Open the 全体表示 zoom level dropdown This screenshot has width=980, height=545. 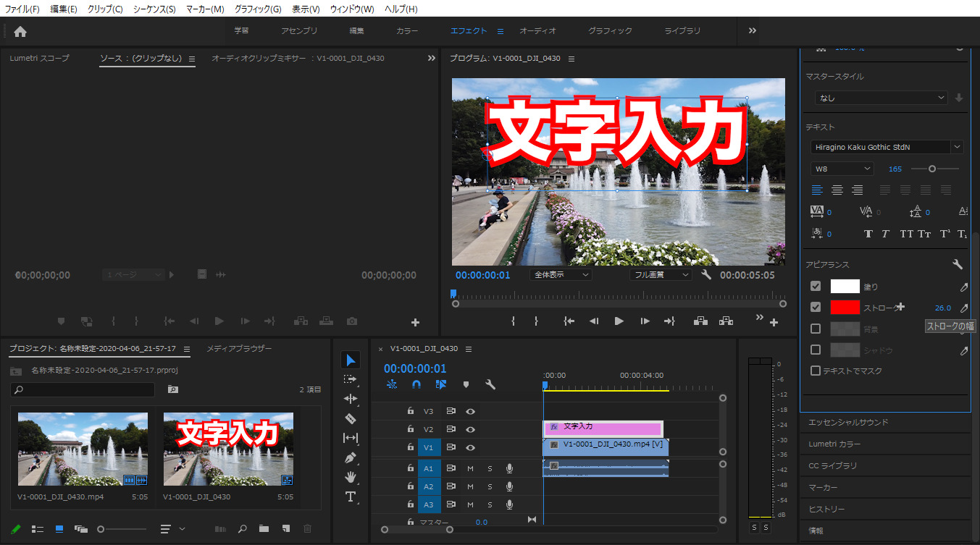[x=561, y=275]
